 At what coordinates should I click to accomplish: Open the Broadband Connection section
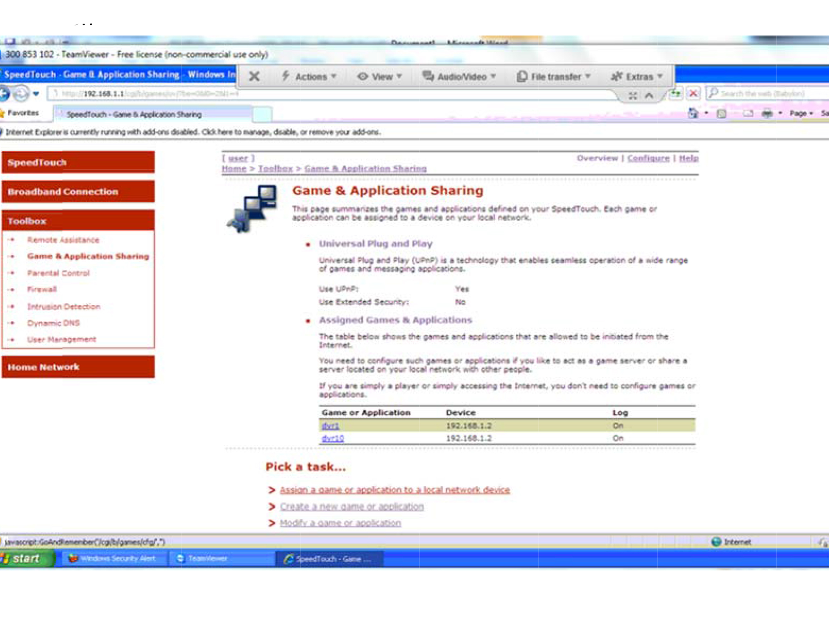[x=78, y=191]
